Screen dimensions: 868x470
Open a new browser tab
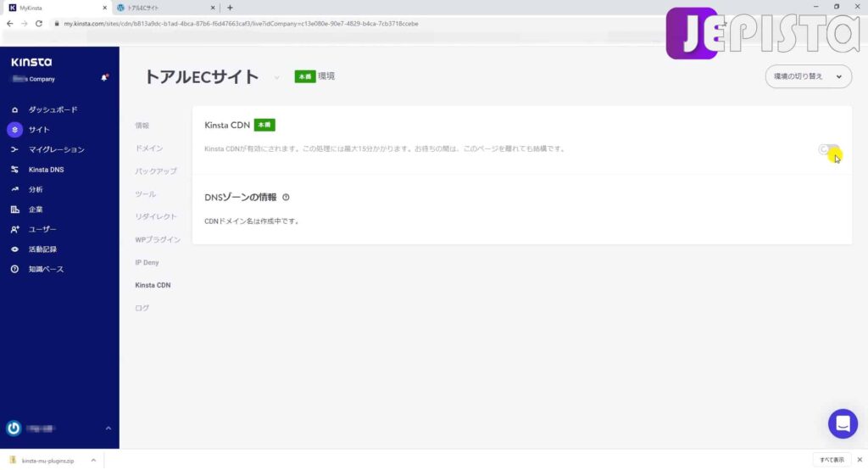(x=230, y=8)
